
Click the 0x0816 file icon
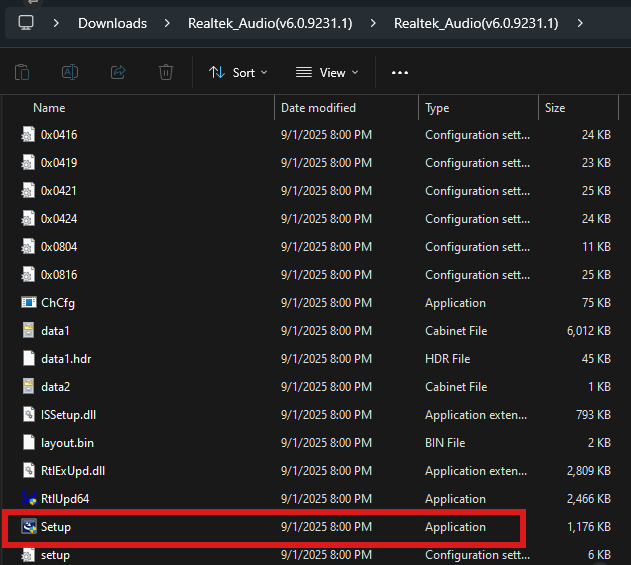point(28,274)
